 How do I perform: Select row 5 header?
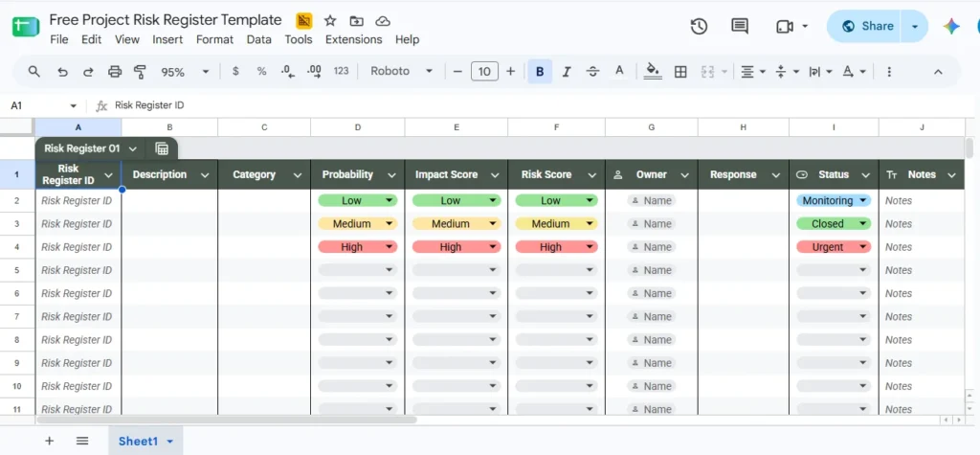click(x=17, y=270)
